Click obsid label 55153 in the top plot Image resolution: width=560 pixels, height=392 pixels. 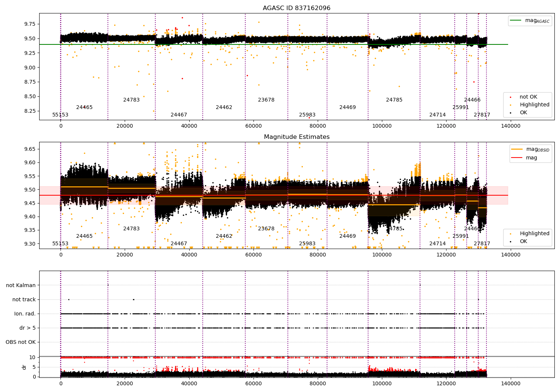pos(60,115)
